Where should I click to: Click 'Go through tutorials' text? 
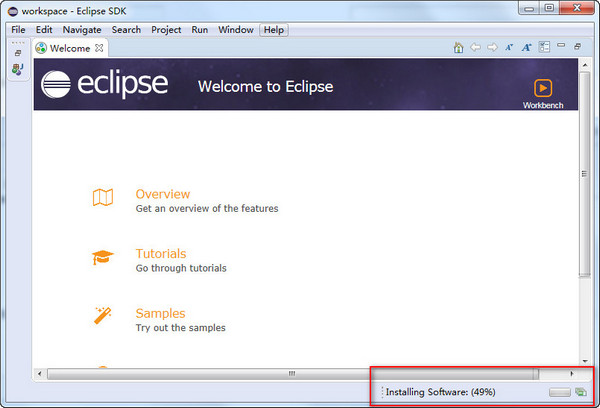click(181, 268)
